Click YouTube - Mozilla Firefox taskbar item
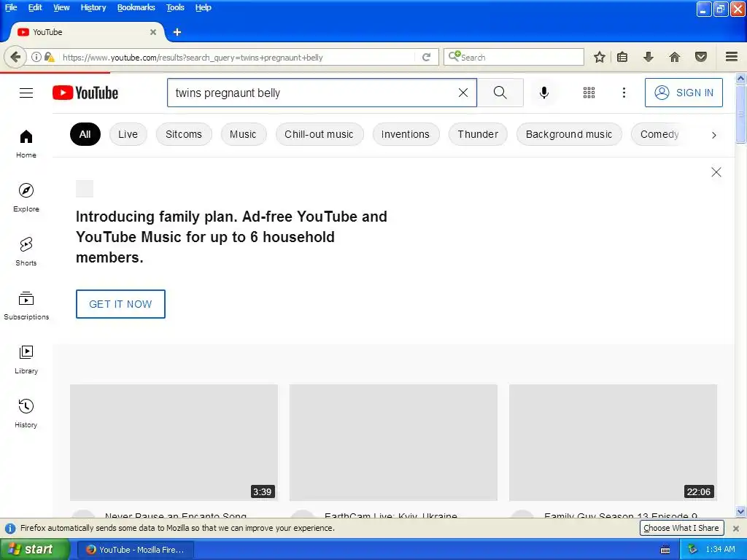This screenshot has width=747, height=560. (x=136, y=550)
